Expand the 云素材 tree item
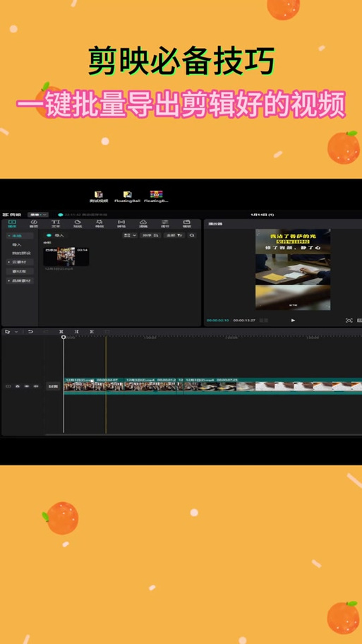The width and height of the screenshot is (362, 644). (x=20, y=262)
